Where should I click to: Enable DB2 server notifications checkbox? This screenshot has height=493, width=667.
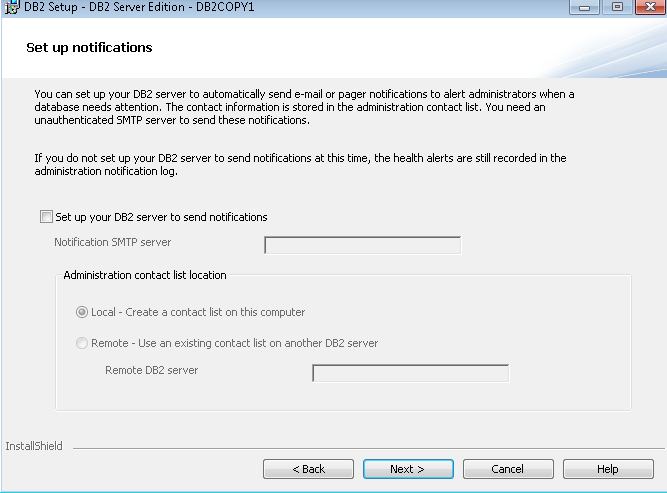46,217
